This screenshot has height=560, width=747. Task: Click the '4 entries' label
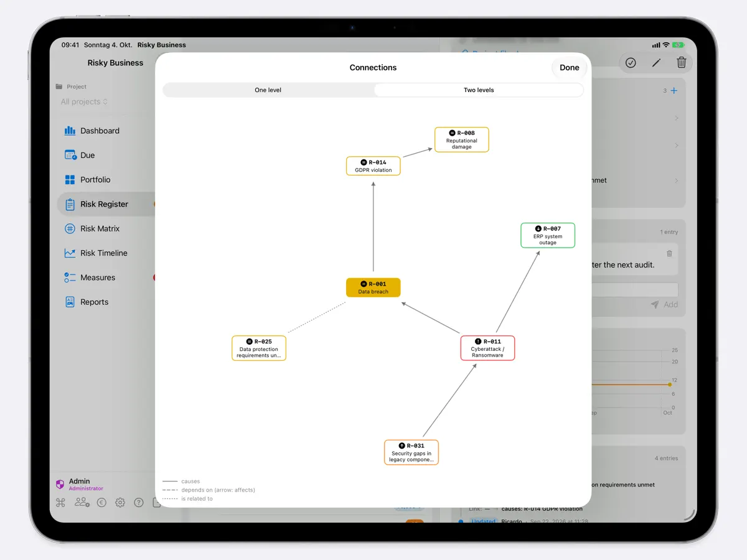tap(667, 458)
